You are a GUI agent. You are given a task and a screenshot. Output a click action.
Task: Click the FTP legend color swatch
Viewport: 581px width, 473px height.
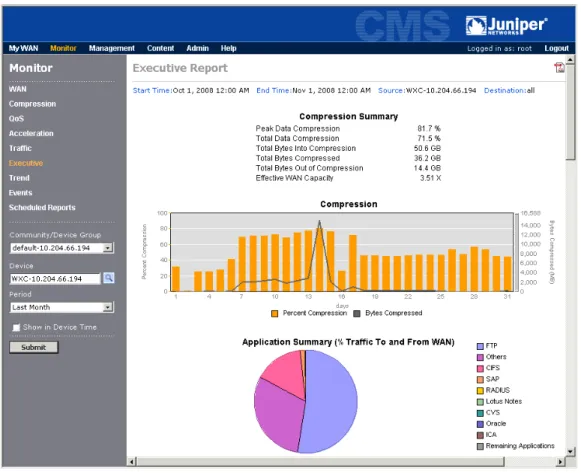(480, 346)
